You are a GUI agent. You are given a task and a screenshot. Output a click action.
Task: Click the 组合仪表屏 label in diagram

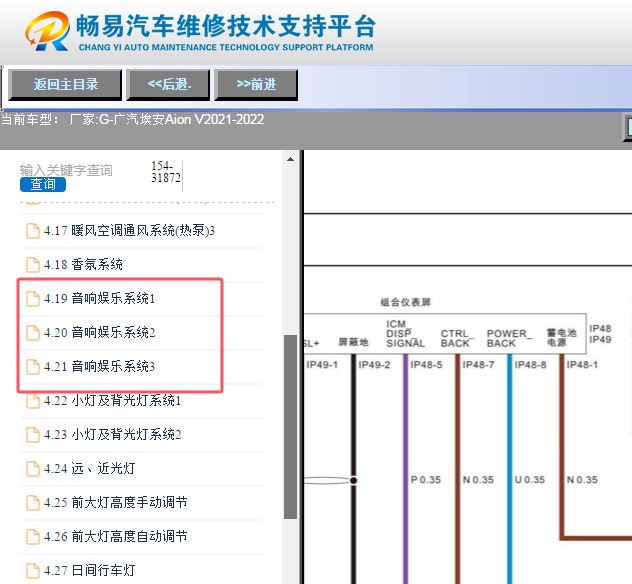pyautogui.click(x=405, y=302)
